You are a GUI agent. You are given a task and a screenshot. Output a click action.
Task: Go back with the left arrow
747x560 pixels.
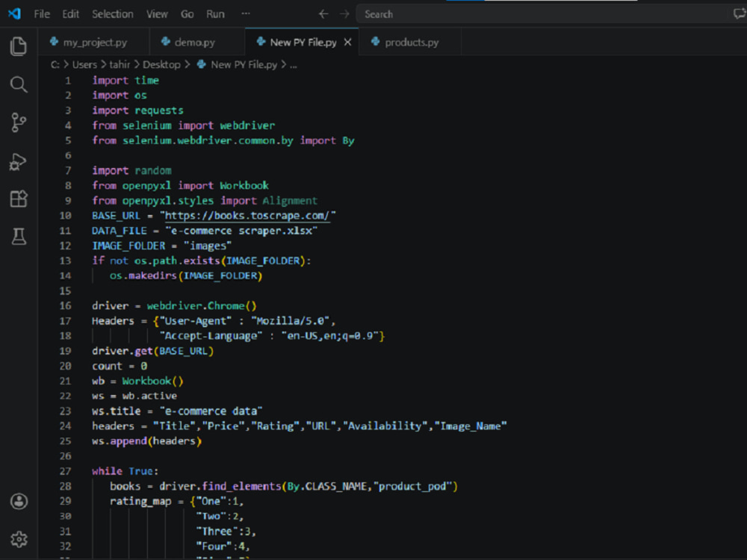(323, 14)
